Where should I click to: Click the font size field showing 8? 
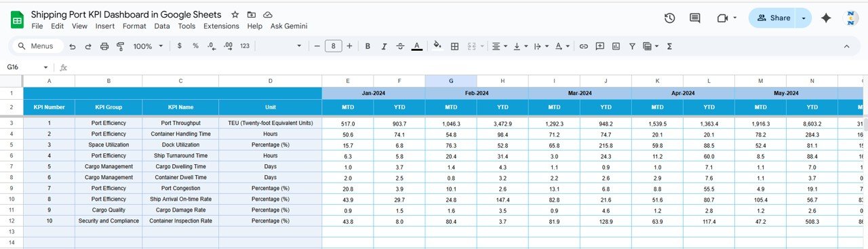(x=333, y=46)
